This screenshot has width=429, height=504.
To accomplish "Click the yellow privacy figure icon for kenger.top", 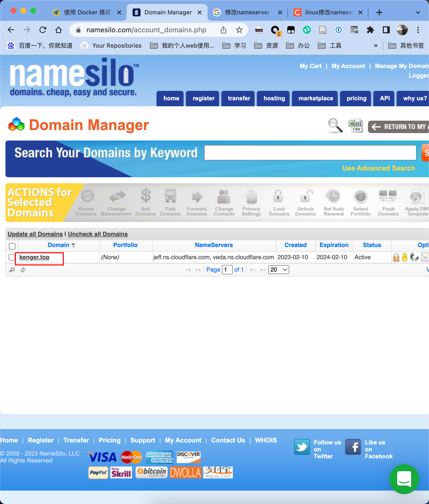I will pyautogui.click(x=405, y=257).
